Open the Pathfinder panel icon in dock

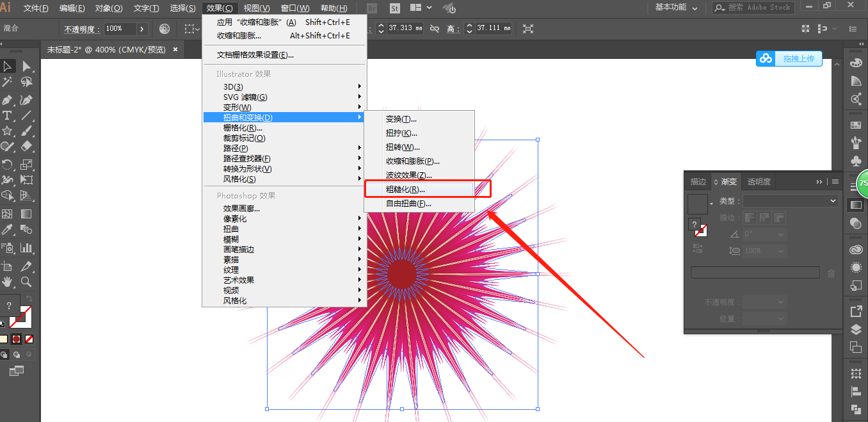coord(856,409)
